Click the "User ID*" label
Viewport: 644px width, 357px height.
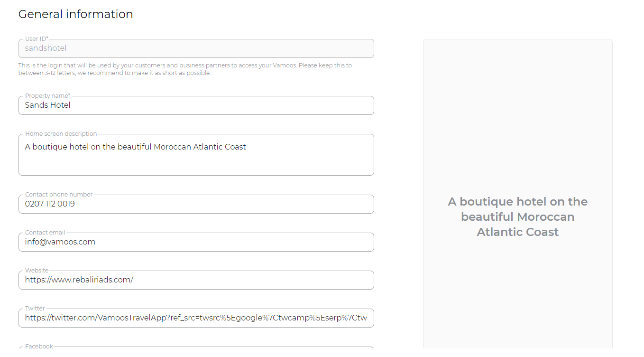click(x=37, y=39)
